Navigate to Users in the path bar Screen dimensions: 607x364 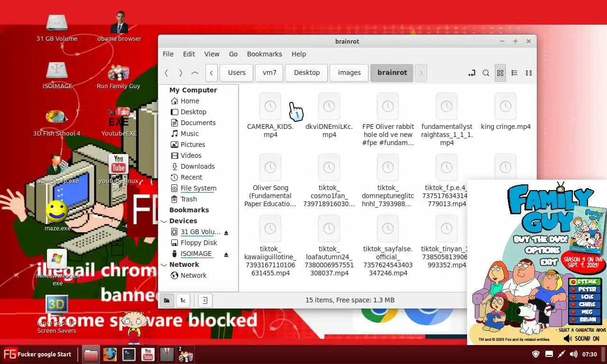coord(237,73)
